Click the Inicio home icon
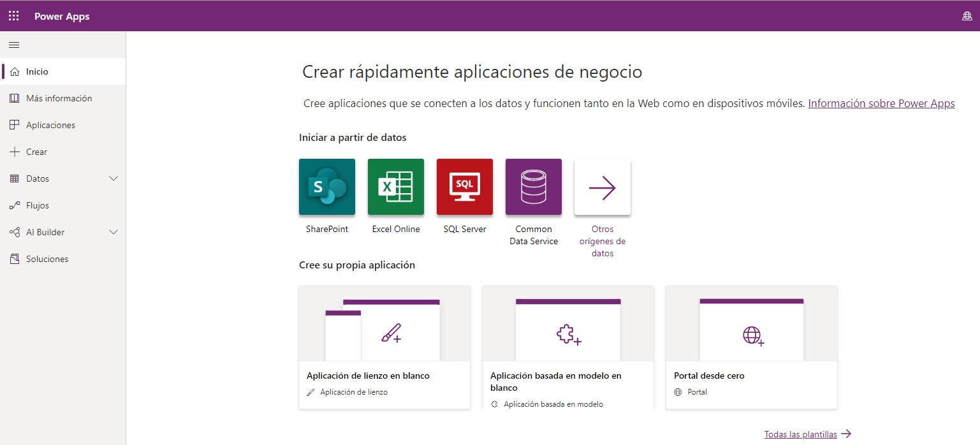The height and width of the screenshot is (445, 980). (x=15, y=71)
